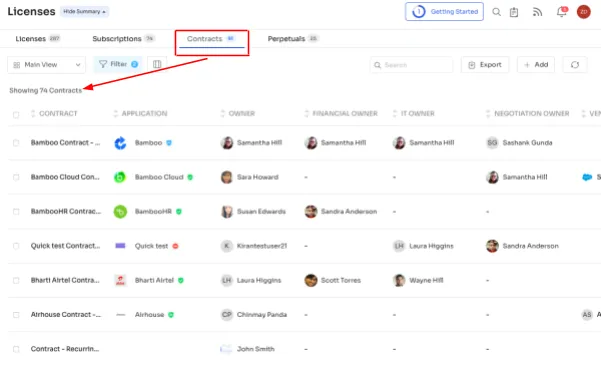Click Scott Torres's avatar
The height and width of the screenshot is (365, 601).
click(x=311, y=280)
